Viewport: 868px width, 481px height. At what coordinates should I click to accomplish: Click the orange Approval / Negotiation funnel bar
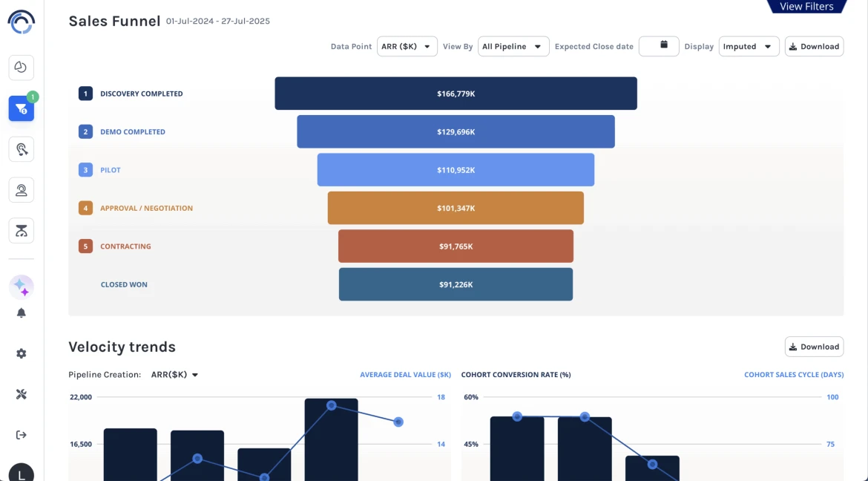click(456, 209)
